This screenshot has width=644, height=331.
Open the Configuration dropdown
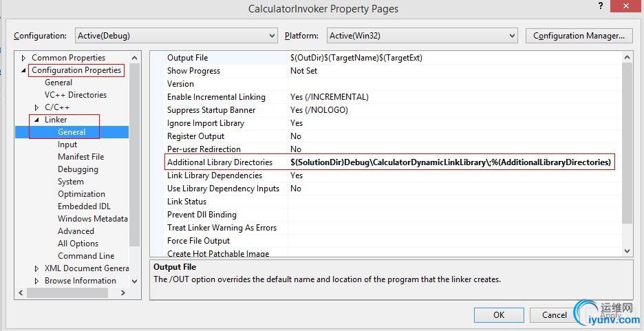(177, 36)
